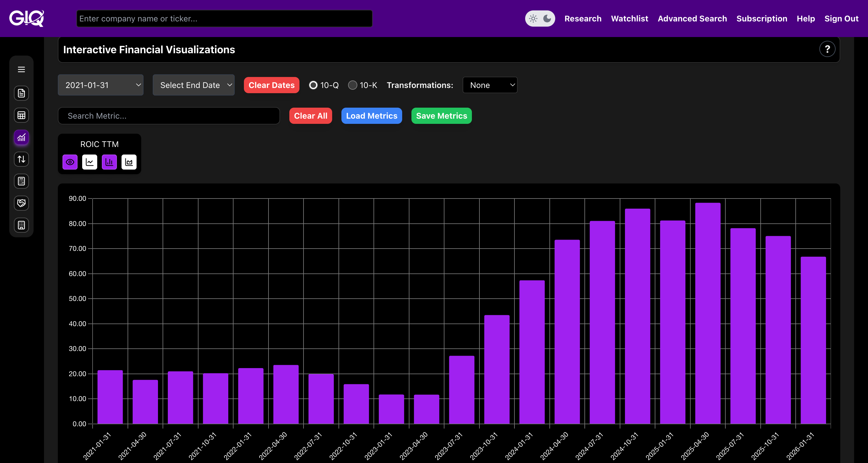The width and height of the screenshot is (868, 463).
Task: Go to Advanced Search
Action: (x=692, y=19)
